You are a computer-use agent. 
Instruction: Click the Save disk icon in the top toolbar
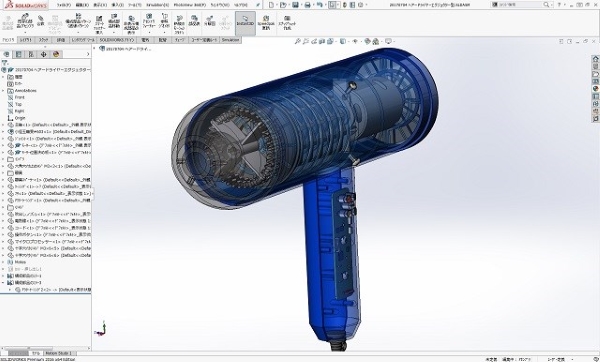295,5
